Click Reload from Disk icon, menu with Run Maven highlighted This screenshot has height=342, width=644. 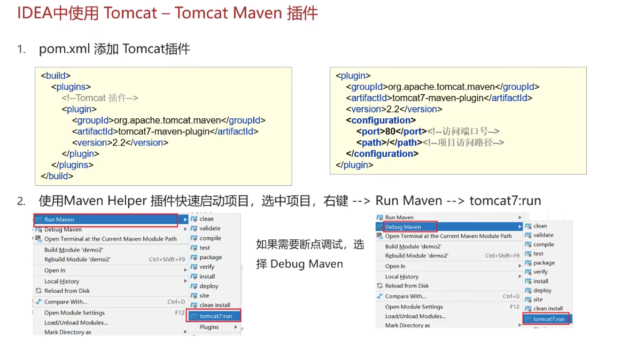point(39,291)
